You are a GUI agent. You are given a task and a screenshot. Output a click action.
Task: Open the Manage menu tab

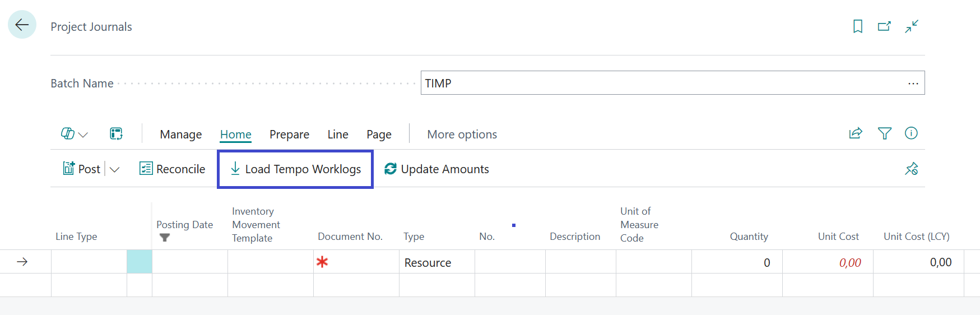180,135
